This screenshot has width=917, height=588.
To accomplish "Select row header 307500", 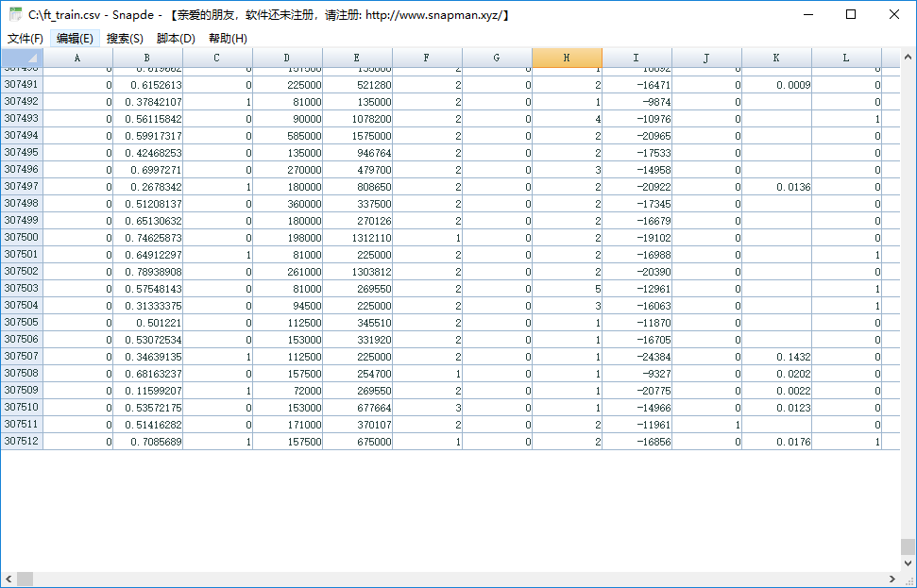I will pos(21,237).
